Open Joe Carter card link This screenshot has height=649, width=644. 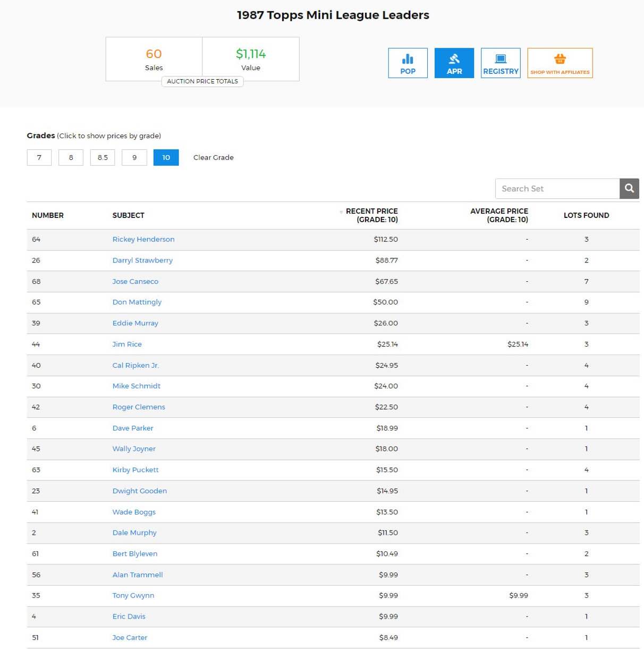coord(130,637)
